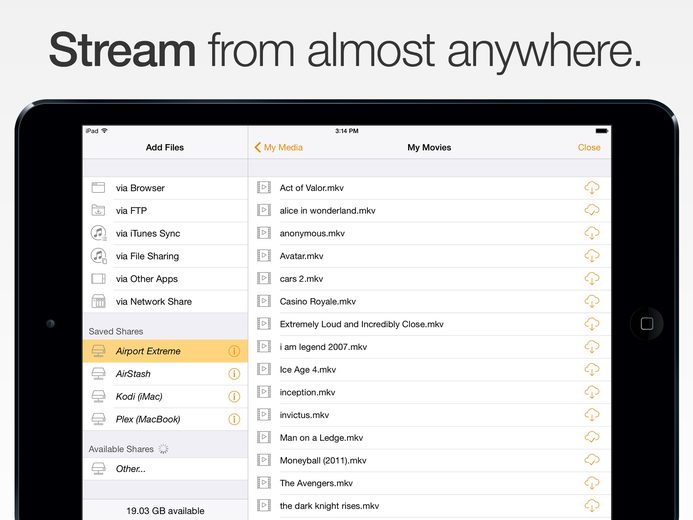Image resolution: width=693 pixels, height=520 pixels.
Task: Open inception.mkv file
Action: 430,392
